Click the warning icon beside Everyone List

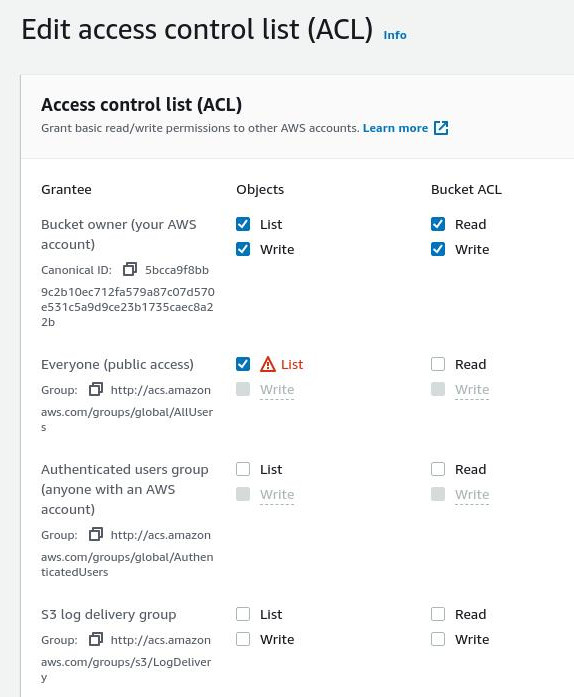click(268, 364)
